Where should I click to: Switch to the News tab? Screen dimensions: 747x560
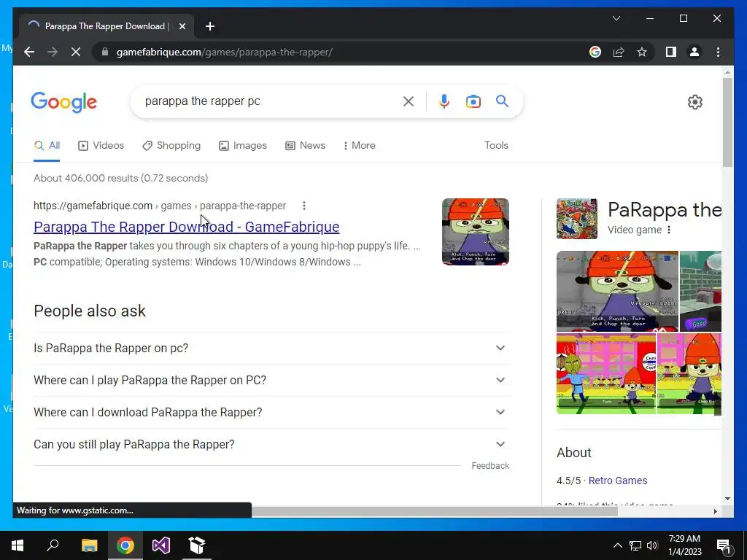click(x=306, y=146)
